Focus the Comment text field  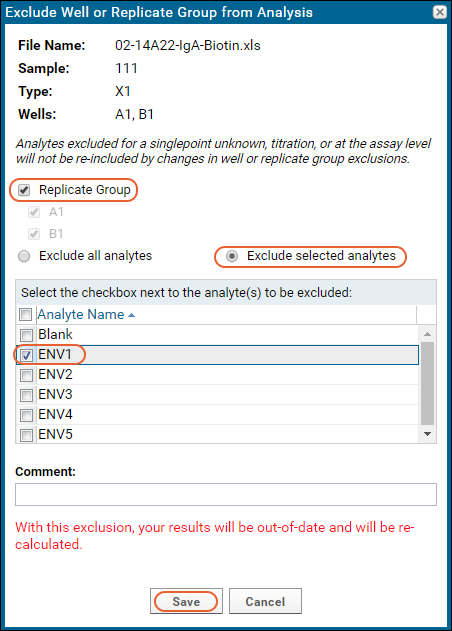(226, 494)
